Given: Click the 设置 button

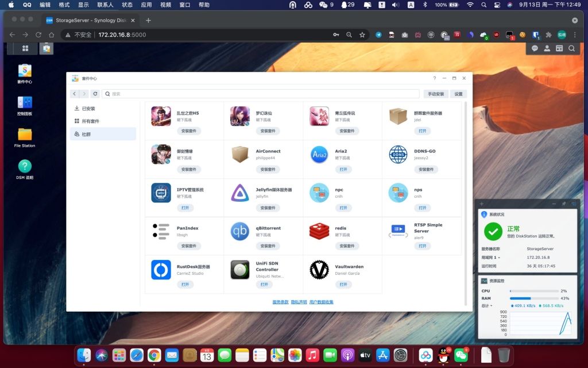Looking at the screenshot, I should [x=459, y=94].
